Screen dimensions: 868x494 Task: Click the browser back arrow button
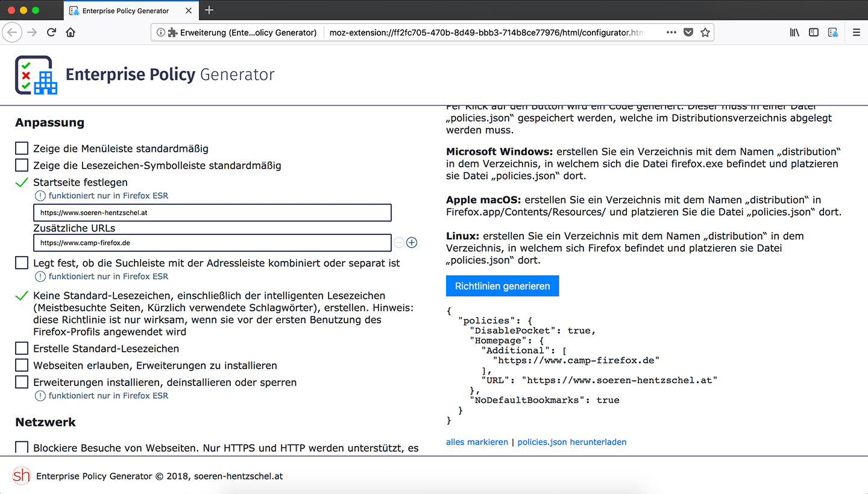click(x=13, y=33)
